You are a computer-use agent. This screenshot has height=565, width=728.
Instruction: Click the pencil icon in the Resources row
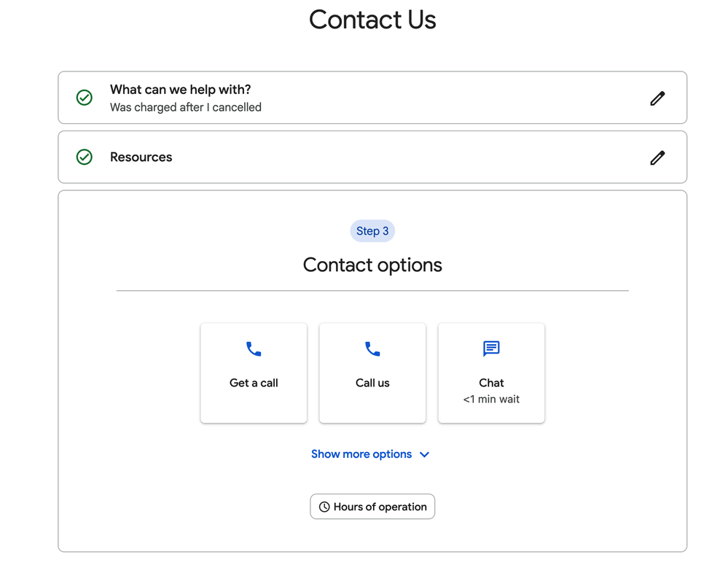pos(657,157)
